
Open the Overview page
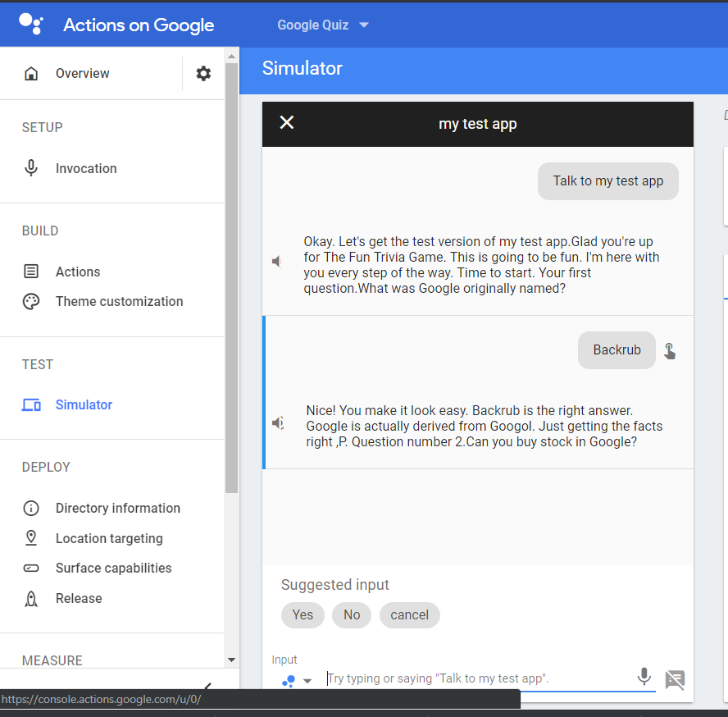(82, 73)
